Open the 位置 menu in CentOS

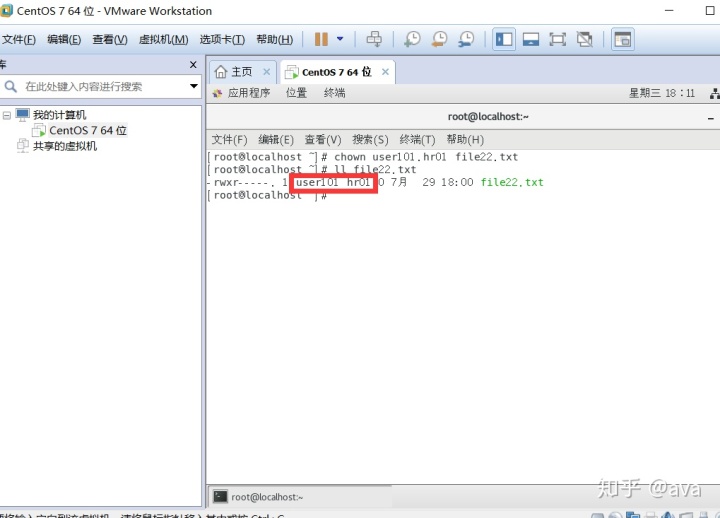[296, 93]
